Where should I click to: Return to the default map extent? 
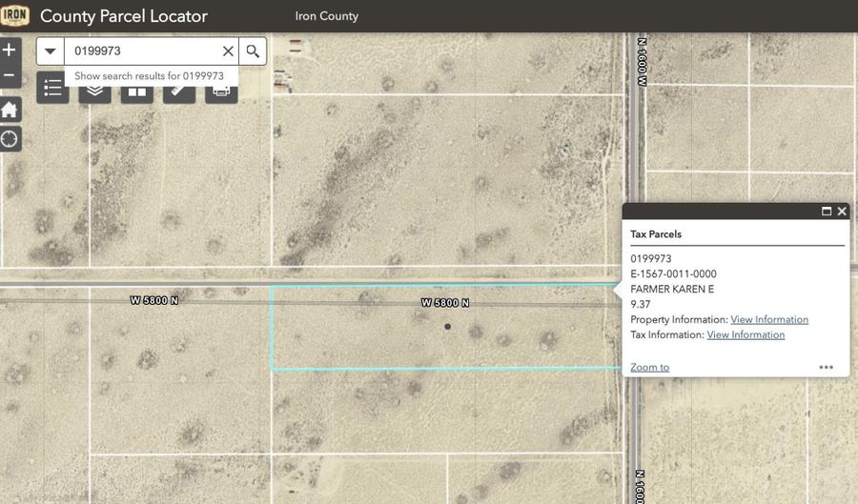10,110
